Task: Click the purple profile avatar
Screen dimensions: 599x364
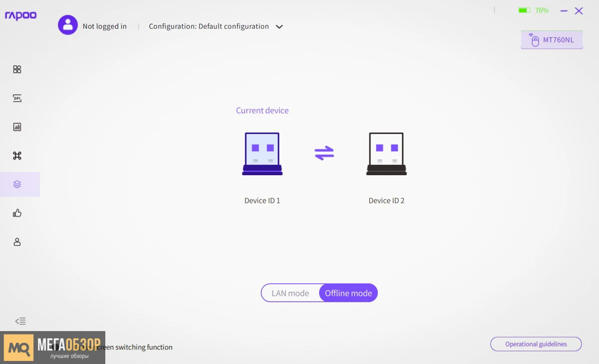Action: coord(68,25)
